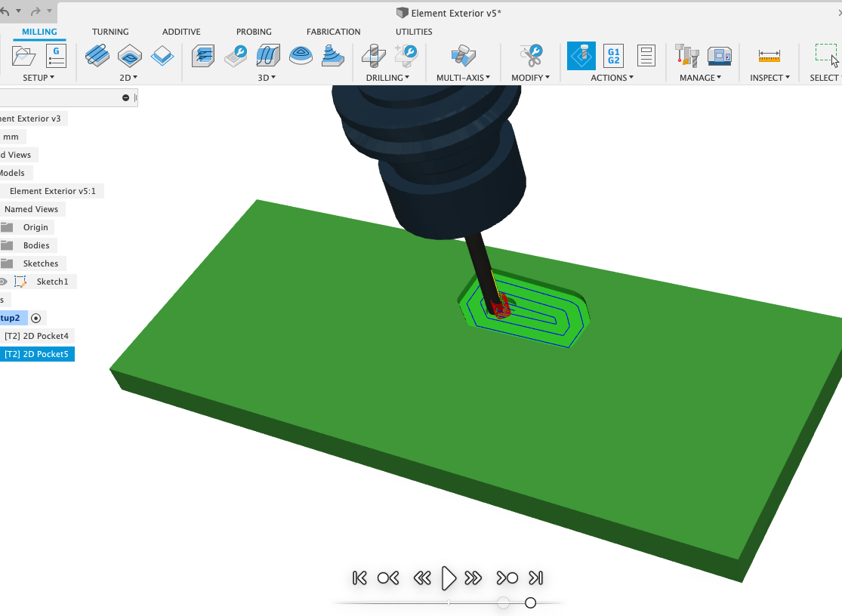Open the MANAGE dropdown menu
The height and width of the screenshot is (616, 842).
pos(700,78)
